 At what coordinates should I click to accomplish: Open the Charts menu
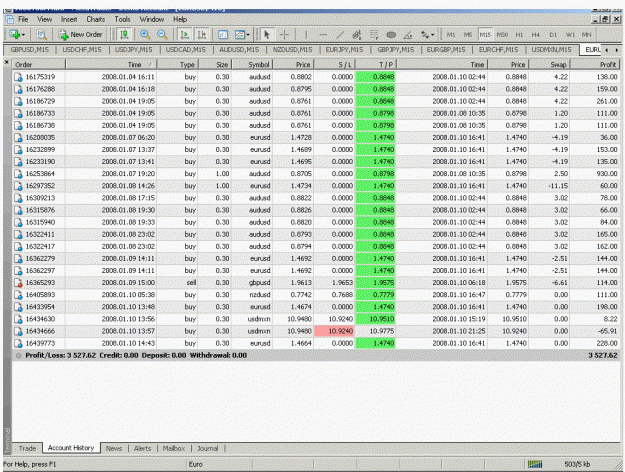coord(96,19)
